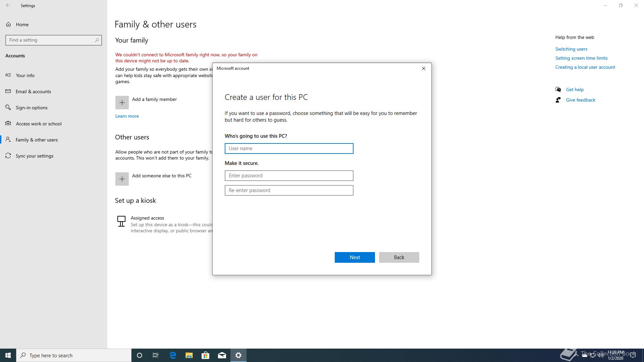Screen dimensions: 644x362
Task: Open Microsoft Edge from the taskbar
Action: (x=173, y=355)
